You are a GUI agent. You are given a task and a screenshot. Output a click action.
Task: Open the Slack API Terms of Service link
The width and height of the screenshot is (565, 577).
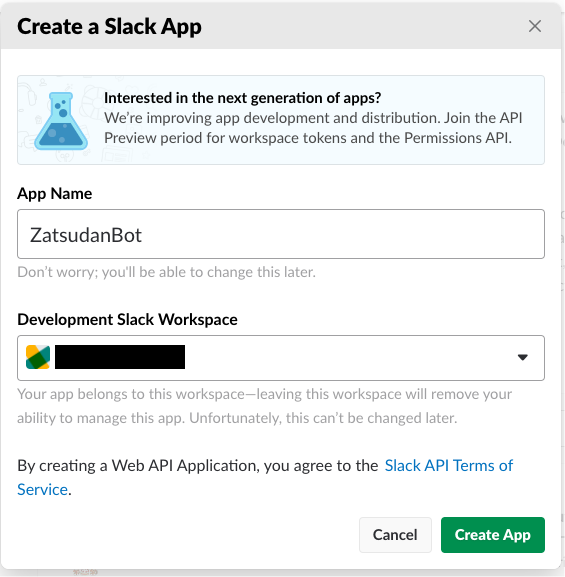(x=265, y=478)
